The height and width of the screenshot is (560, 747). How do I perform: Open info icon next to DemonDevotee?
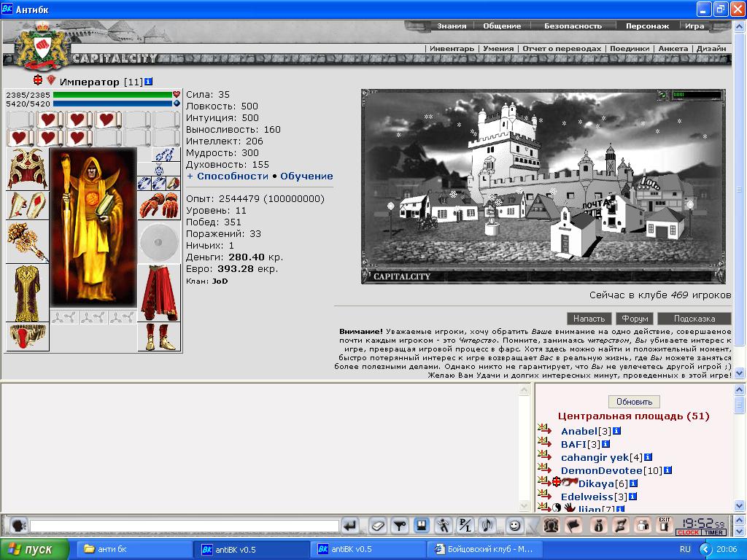(668, 470)
